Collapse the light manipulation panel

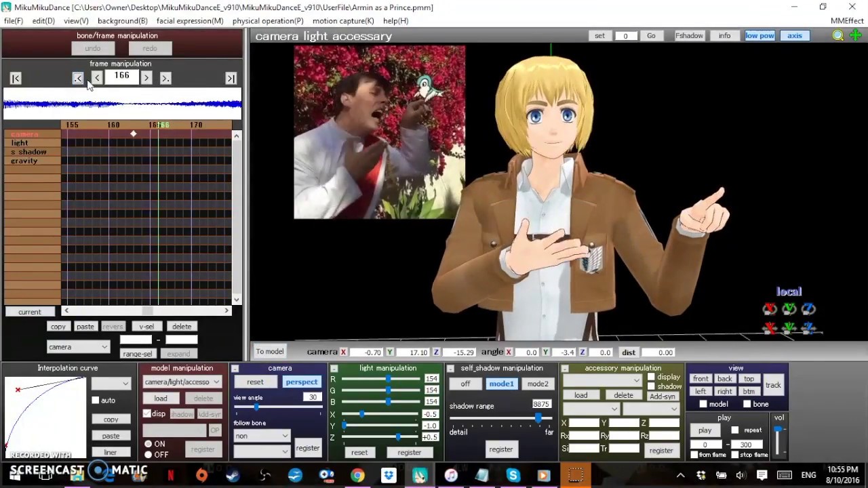click(334, 369)
